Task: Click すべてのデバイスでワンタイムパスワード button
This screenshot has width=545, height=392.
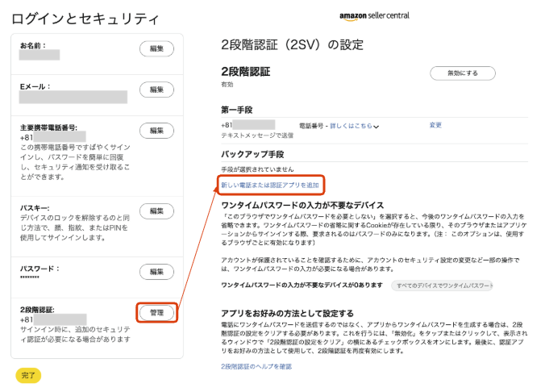Action: (x=442, y=286)
